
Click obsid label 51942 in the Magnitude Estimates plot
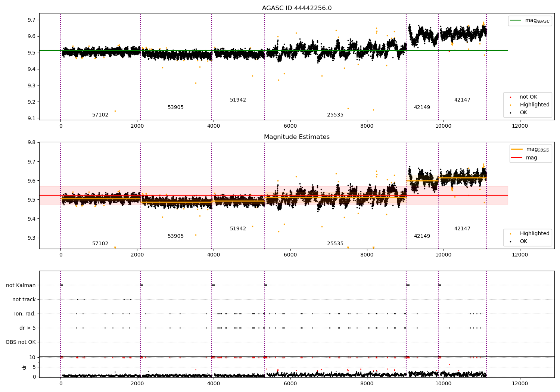[x=238, y=229]
